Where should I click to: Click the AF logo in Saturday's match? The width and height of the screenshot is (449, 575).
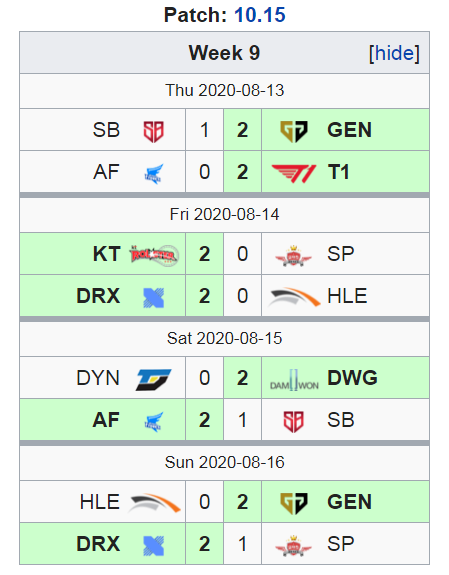click(153, 421)
